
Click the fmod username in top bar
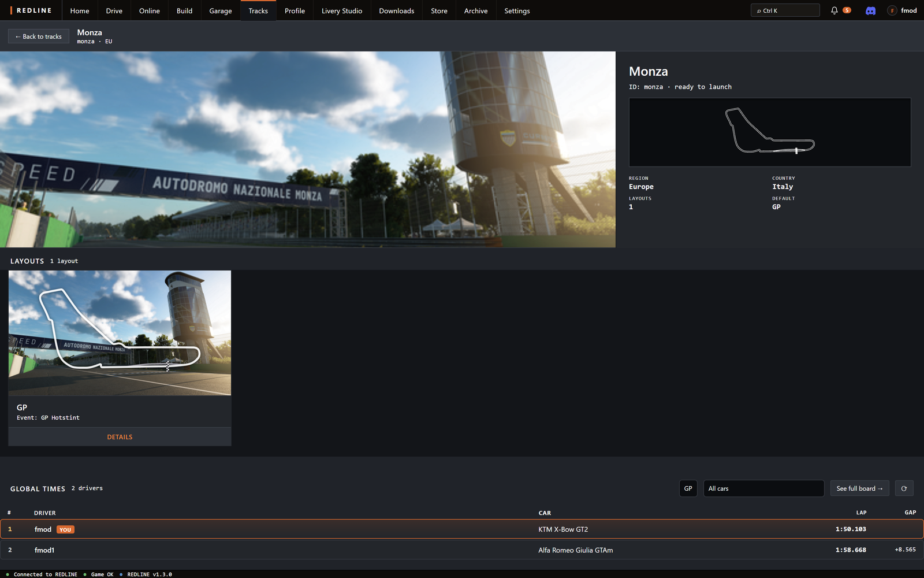click(x=908, y=10)
